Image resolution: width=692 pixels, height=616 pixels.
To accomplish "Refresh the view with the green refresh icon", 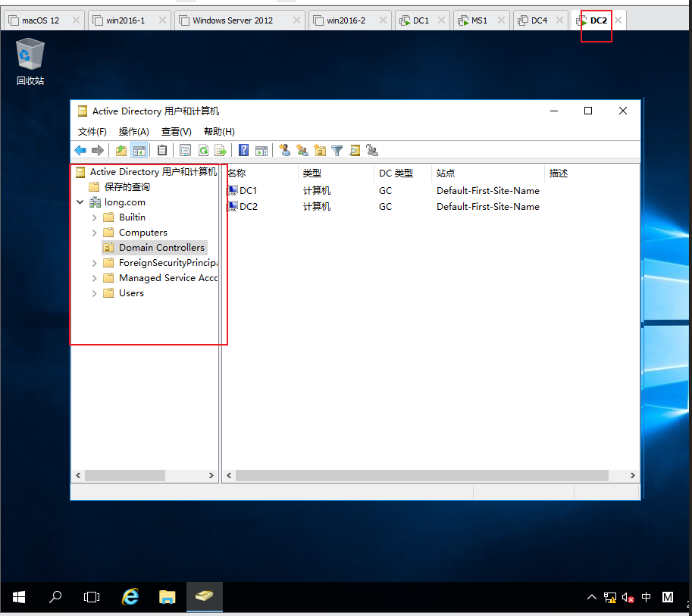I will [203, 151].
